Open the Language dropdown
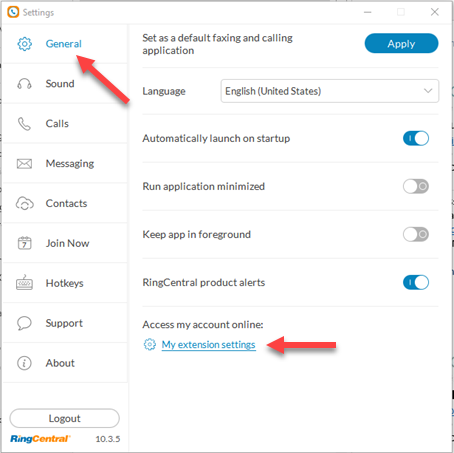454x453 pixels. tap(330, 91)
